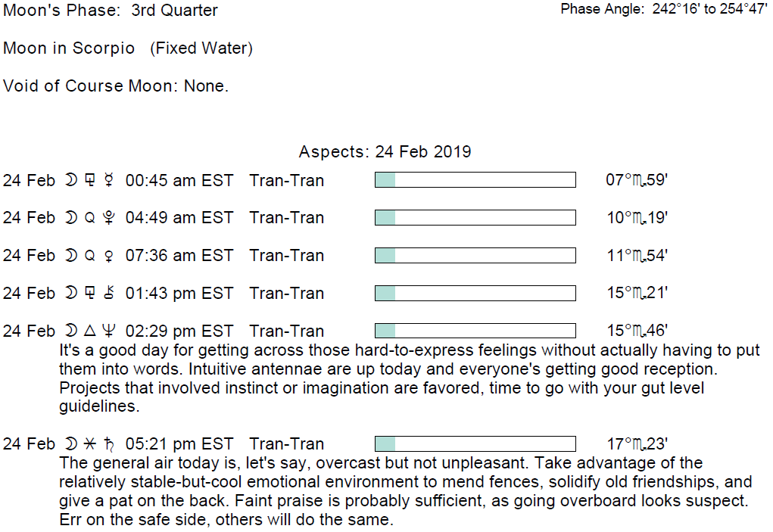Click the "Tran-Tran" label in the 04:49 am row
Screen dimensions: 773x532
click(286, 218)
